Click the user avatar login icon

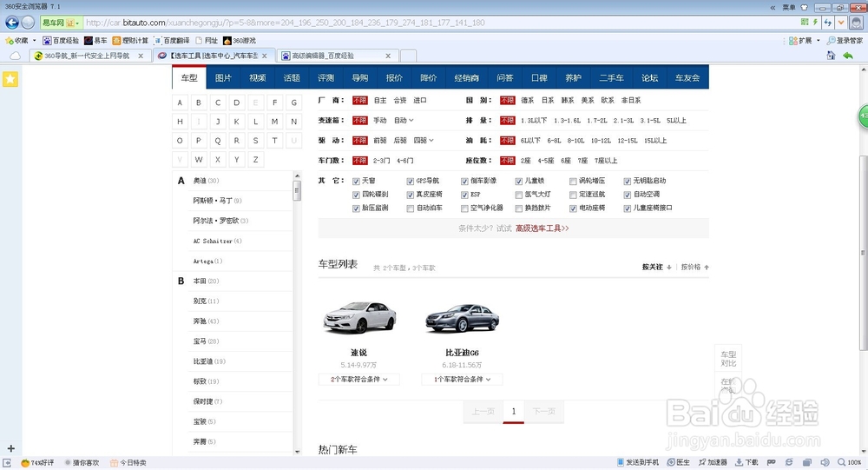pos(857,23)
